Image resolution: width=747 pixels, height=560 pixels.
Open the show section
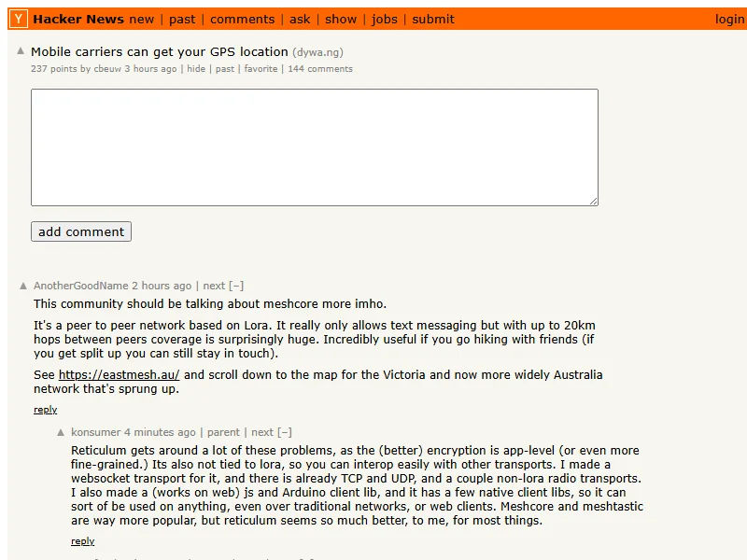pyautogui.click(x=341, y=19)
